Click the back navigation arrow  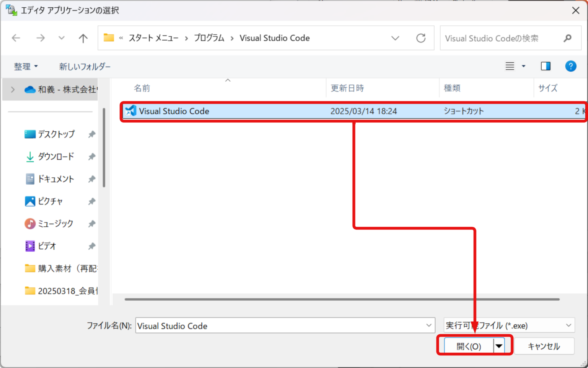pos(16,38)
